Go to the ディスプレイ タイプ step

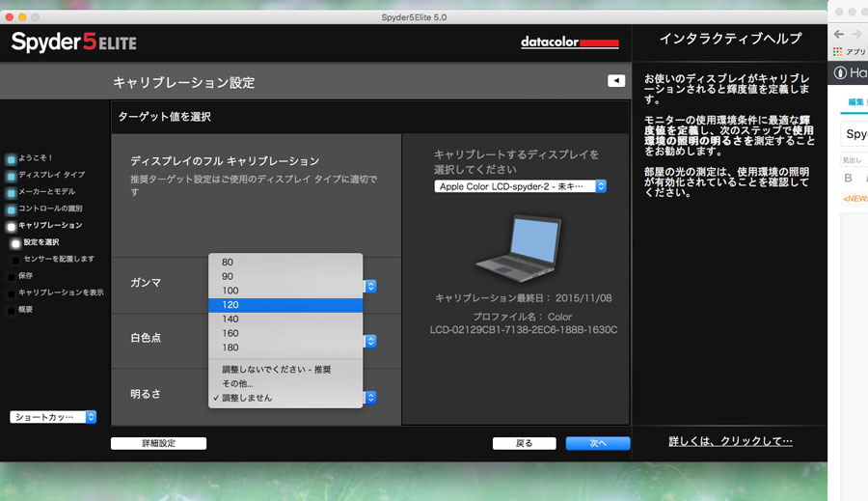(51, 175)
